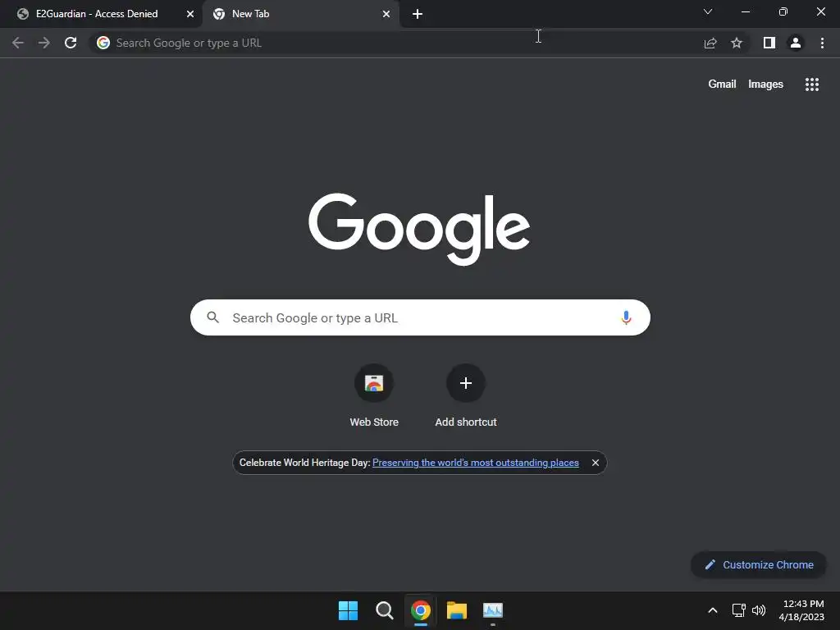The image size is (840, 630).
Task: Dismiss the World Heritage Day banner
Action: point(596,463)
